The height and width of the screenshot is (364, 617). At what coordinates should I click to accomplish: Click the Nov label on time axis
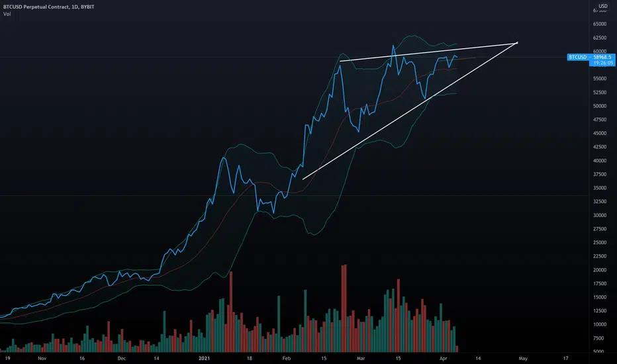pyautogui.click(x=42, y=359)
